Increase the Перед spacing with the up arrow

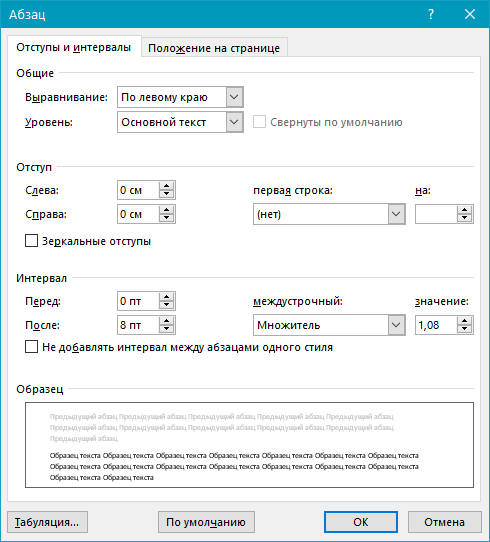tap(167, 297)
